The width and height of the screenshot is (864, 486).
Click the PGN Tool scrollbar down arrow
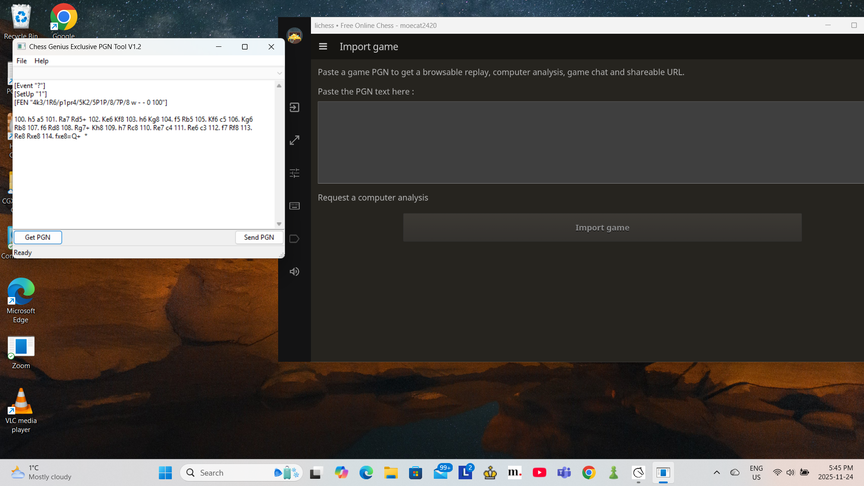point(279,224)
